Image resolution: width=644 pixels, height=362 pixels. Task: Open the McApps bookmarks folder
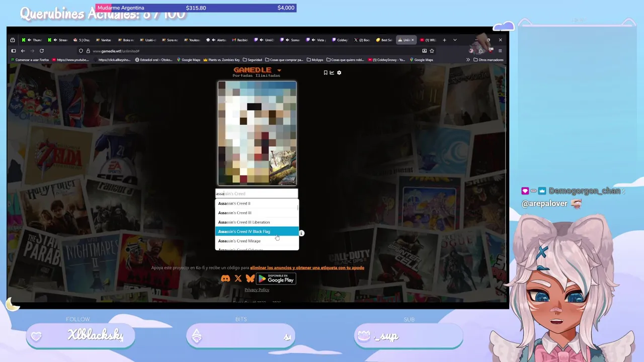coord(315,60)
